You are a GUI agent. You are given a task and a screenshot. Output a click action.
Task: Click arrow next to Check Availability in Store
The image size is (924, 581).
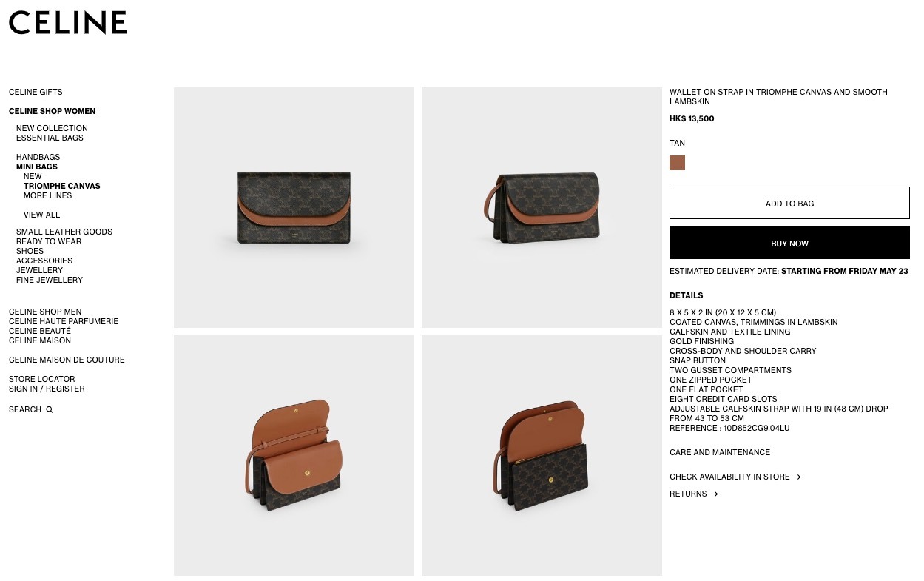point(799,477)
